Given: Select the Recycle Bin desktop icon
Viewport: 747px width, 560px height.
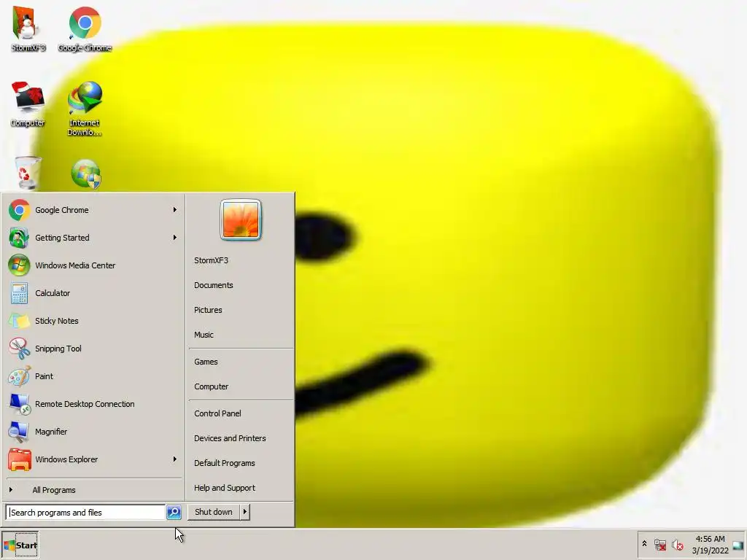Looking at the screenshot, I should point(28,172).
